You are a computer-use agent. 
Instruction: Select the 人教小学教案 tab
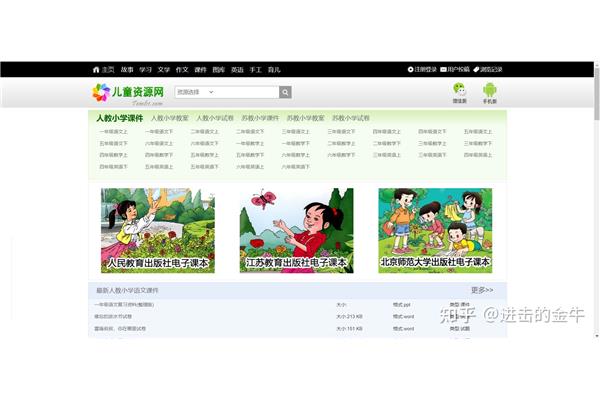(x=170, y=118)
